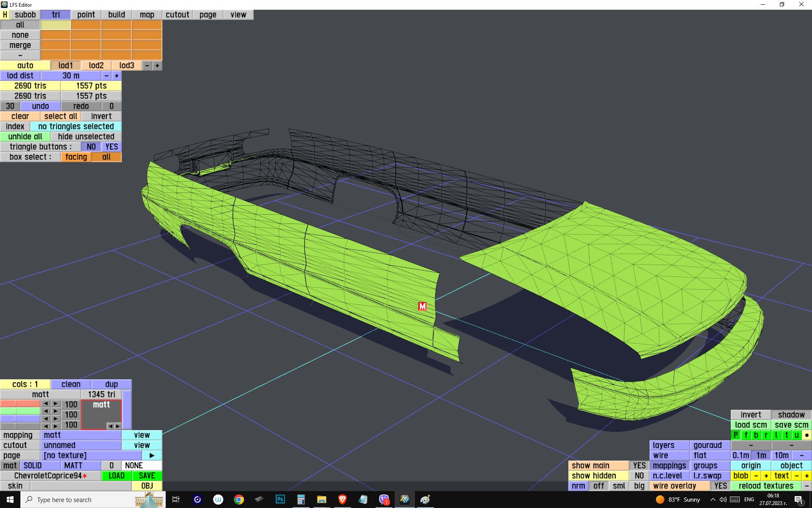Click the left arrow in matt material preview
Screen dimensions: 812x508
[110, 426]
